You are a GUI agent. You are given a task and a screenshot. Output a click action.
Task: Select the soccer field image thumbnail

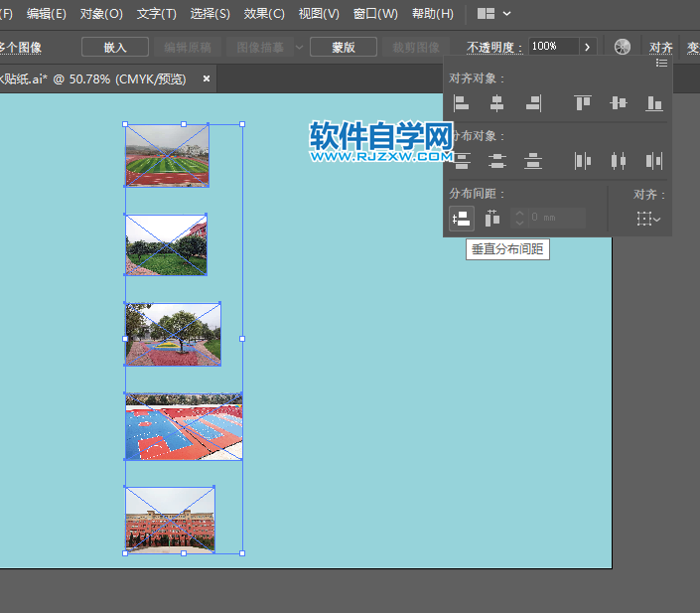(167, 156)
